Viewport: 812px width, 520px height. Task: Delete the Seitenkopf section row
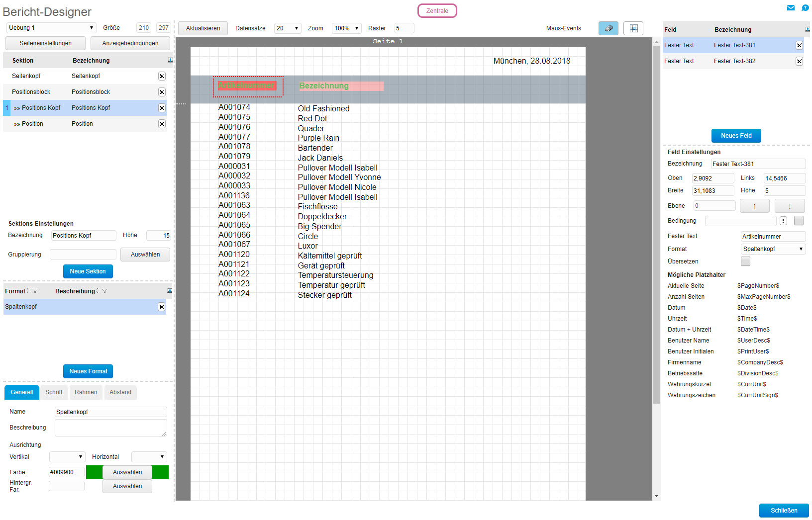coord(162,76)
